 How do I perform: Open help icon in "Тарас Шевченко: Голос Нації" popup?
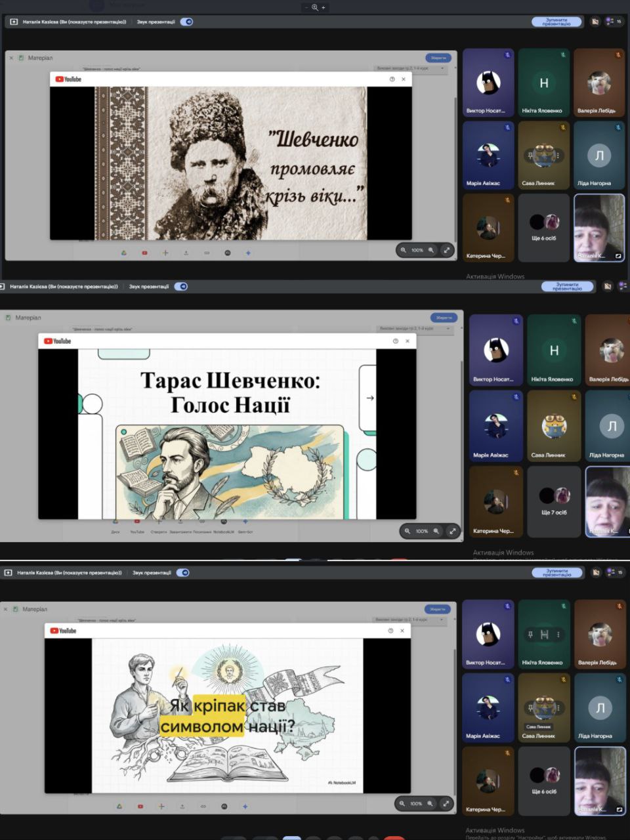(395, 341)
